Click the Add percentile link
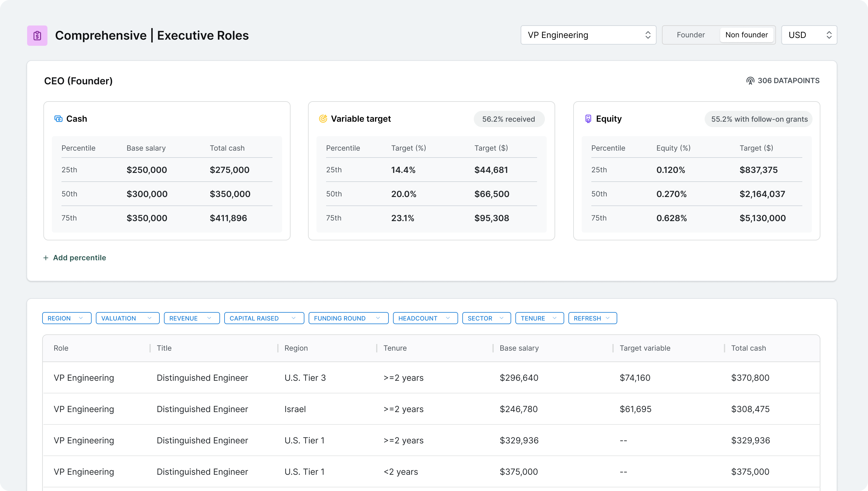Screen dimensions: 868x491 click(x=79, y=258)
